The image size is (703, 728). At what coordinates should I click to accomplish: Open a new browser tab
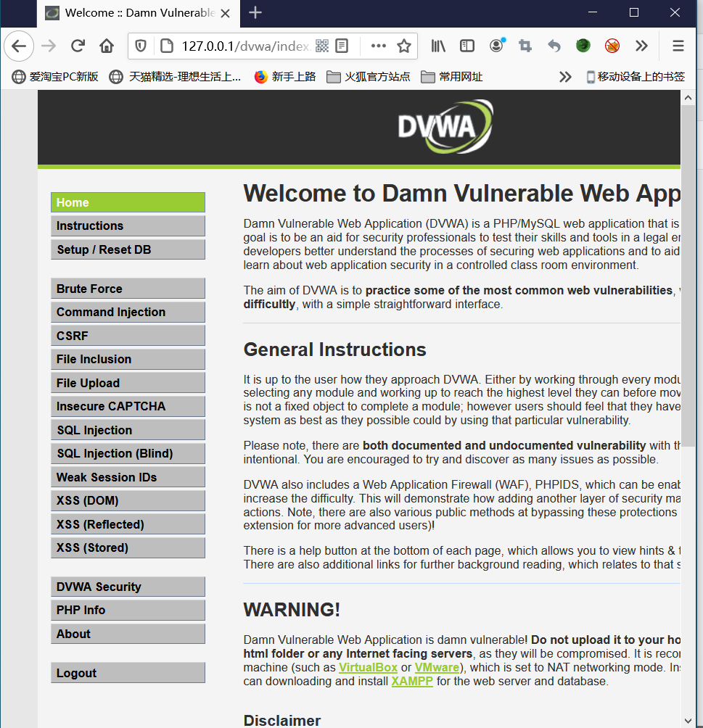[255, 12]
